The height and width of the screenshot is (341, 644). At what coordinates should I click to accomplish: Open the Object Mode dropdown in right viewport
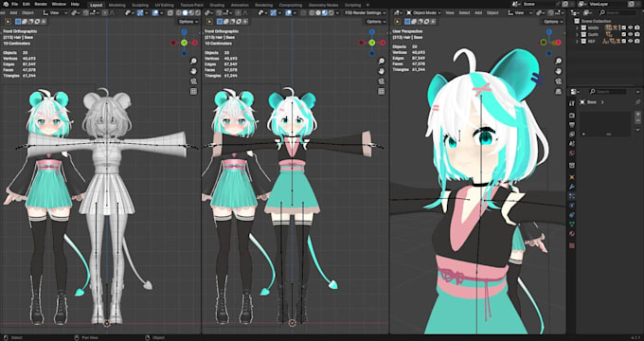coord(423,12)
